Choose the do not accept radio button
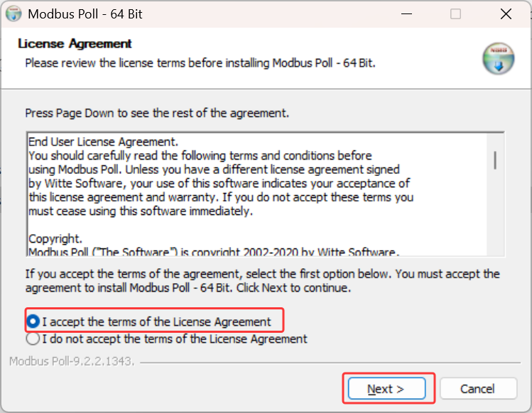 (33, 338)
